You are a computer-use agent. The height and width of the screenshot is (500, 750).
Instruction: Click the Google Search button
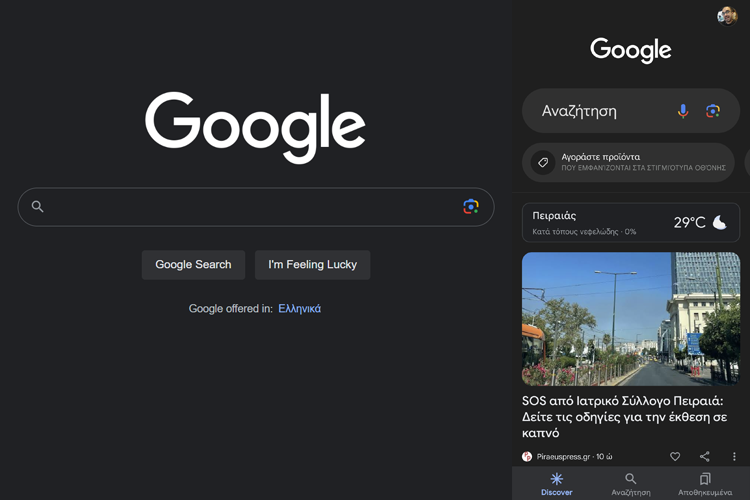(193, 265)
